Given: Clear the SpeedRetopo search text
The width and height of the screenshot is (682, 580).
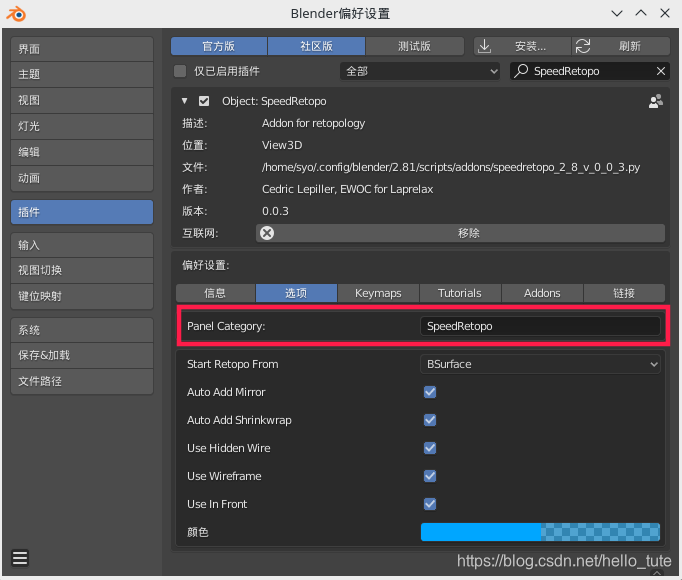Looking at the screenshot, I should [x=661, y=71].
